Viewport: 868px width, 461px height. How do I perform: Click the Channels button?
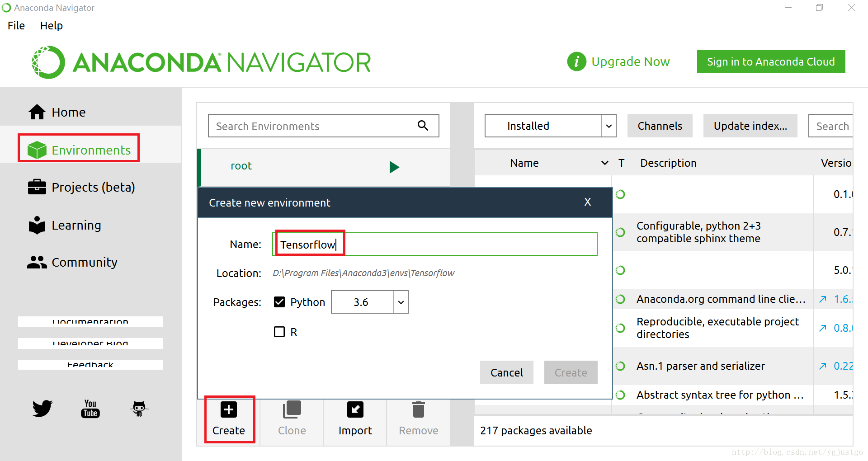(x=660, y=126)
